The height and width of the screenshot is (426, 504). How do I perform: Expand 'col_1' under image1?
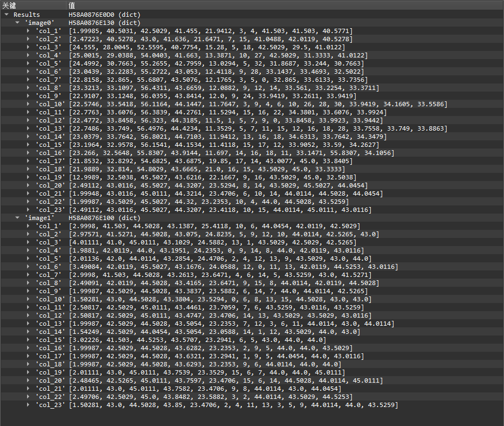pos(28,226)
